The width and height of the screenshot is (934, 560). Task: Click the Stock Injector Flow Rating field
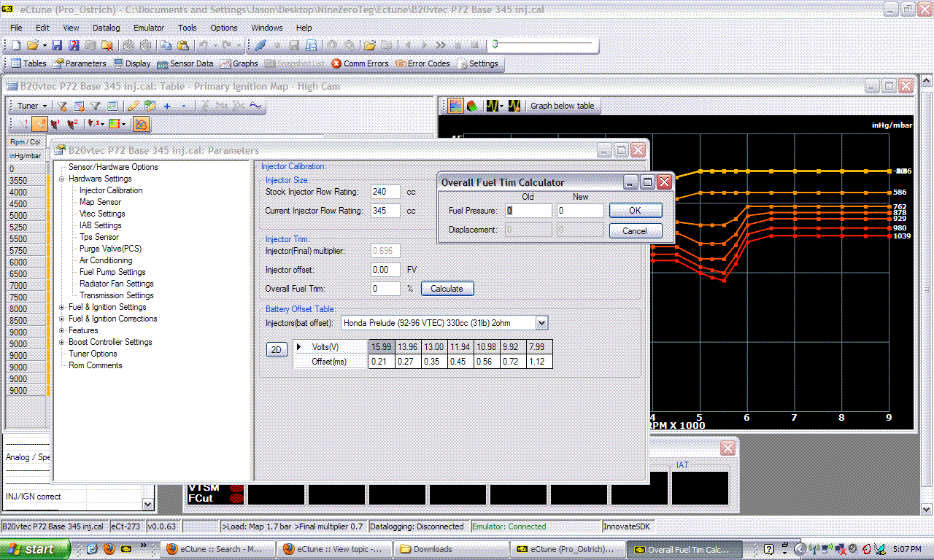(x=385, y=192)
